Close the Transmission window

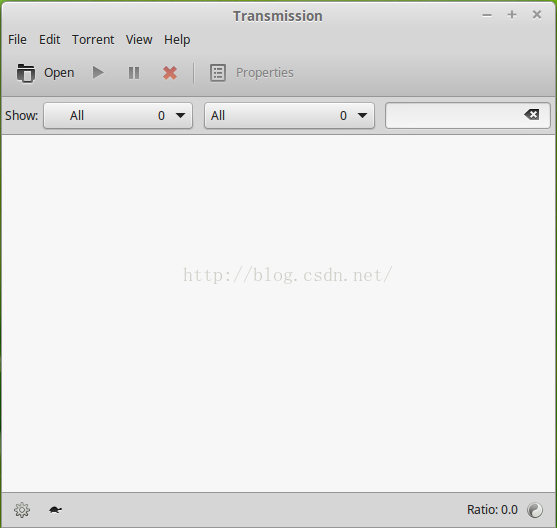(537, 15)
